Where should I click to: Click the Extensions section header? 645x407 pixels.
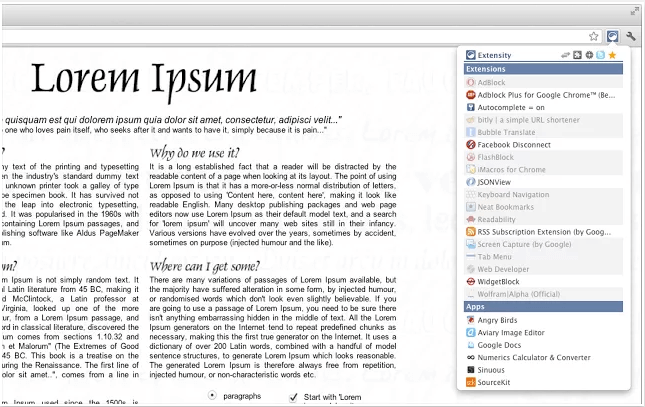coord(543,69)
